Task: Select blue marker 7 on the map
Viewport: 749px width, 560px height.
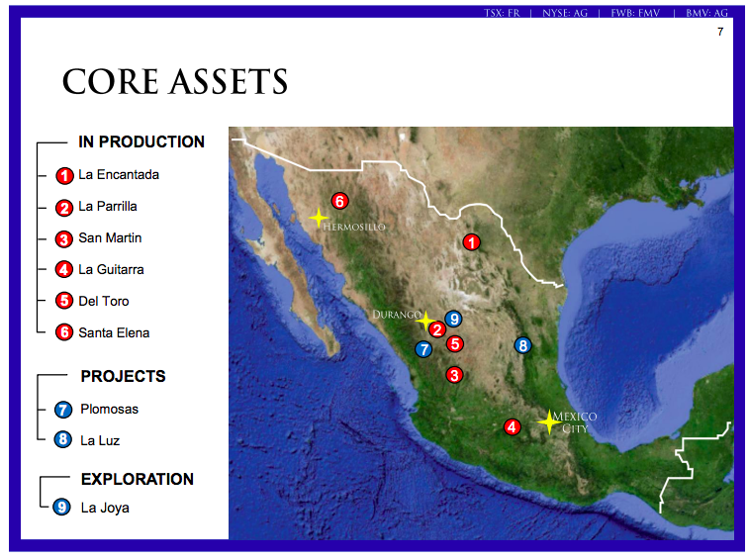Action: point(423,349)
